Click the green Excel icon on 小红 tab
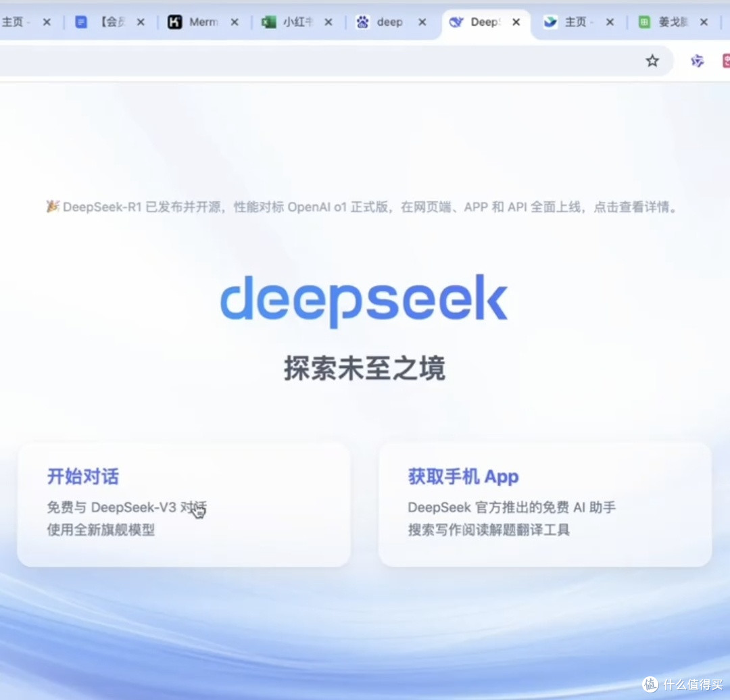This screenshot has height=700, width=730. pyautogui.click(x=268, y=22)
